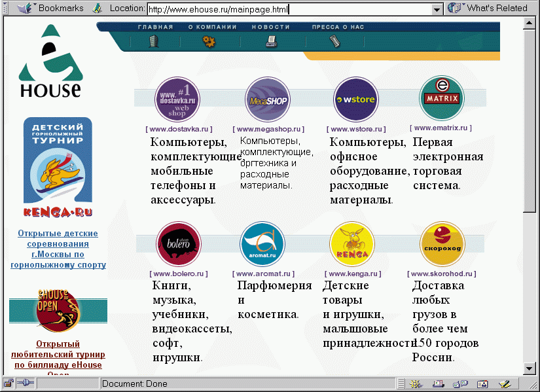The image size is (540, 392).
Task: Open the What's Related dropdown
Action: tap(488, 9)
